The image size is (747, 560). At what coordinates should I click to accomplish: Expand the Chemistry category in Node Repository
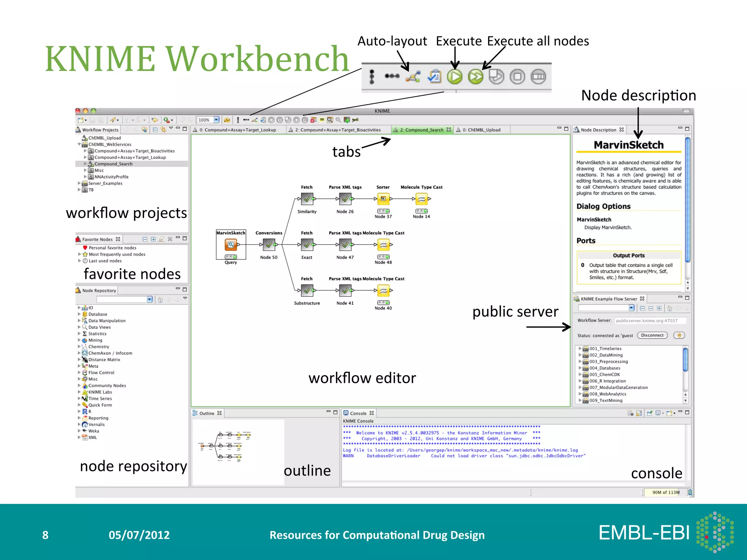79,347
